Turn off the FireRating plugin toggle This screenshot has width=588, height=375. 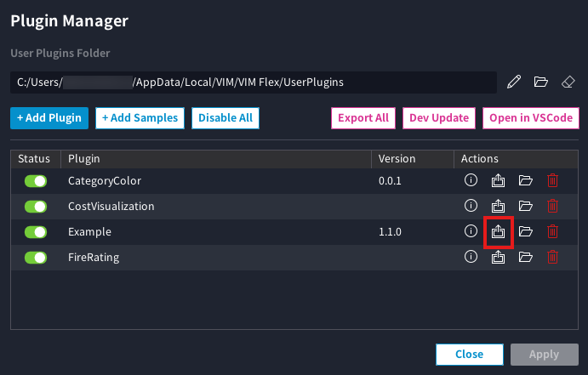[35, 258]
